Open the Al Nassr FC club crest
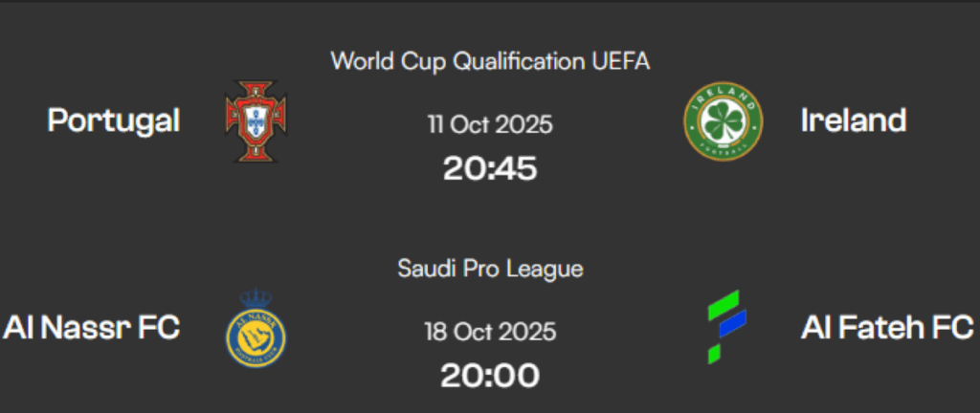Screen dimensions: 980x413 click(256, 332)
